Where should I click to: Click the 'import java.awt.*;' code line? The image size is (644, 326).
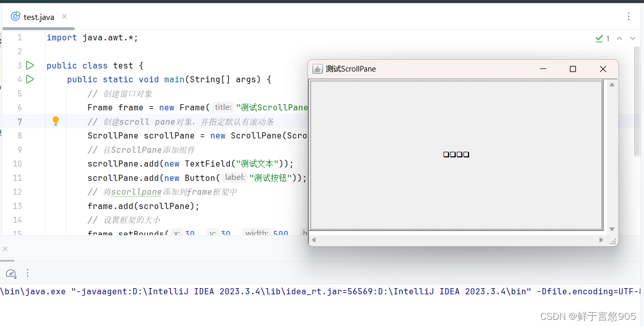click(93, 37)
